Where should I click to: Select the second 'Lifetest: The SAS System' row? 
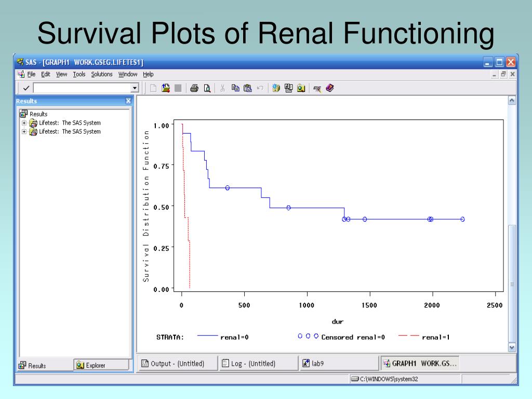(x=70, y=131)
